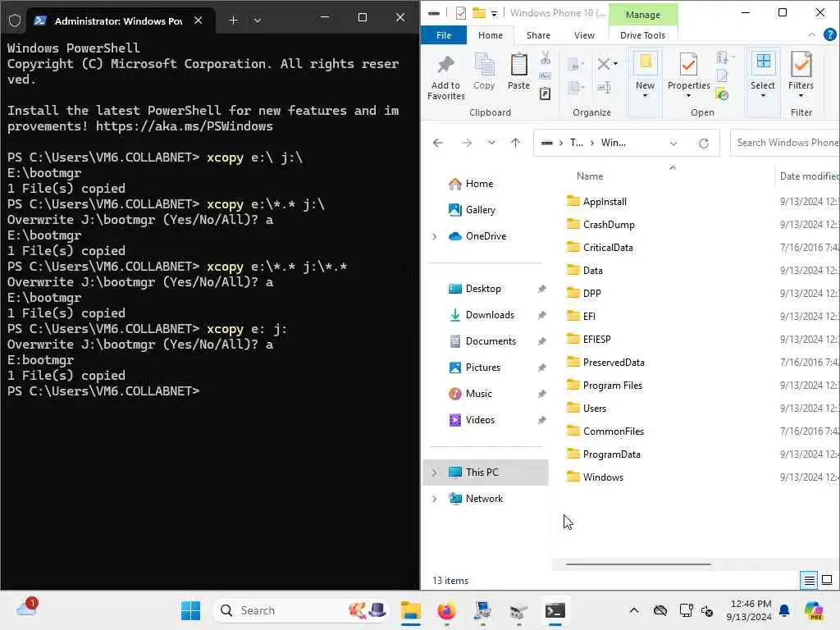Click the Date modified column header

click(808, 176)
